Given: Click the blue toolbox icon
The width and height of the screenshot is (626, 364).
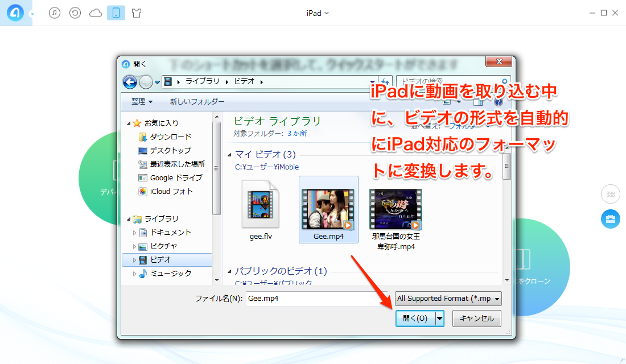Looking at the screenshot, I should 611,219.
